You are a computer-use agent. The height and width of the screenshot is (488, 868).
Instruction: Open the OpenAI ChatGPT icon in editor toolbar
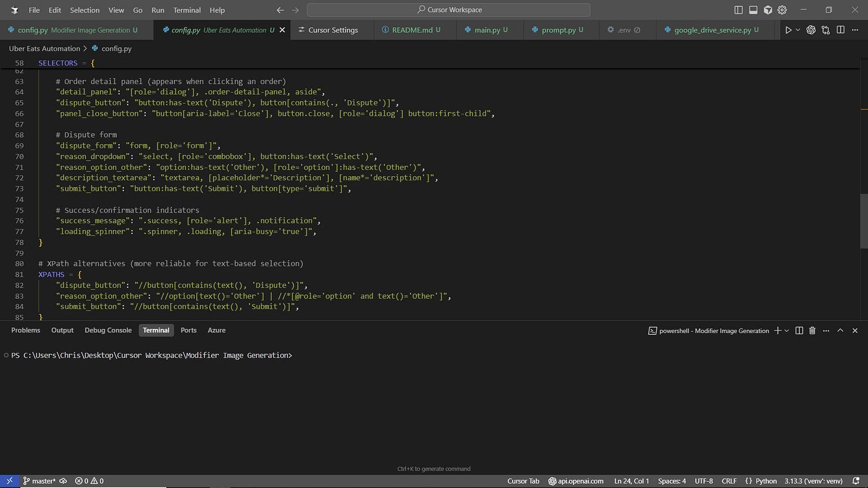(x=811, y=30)
